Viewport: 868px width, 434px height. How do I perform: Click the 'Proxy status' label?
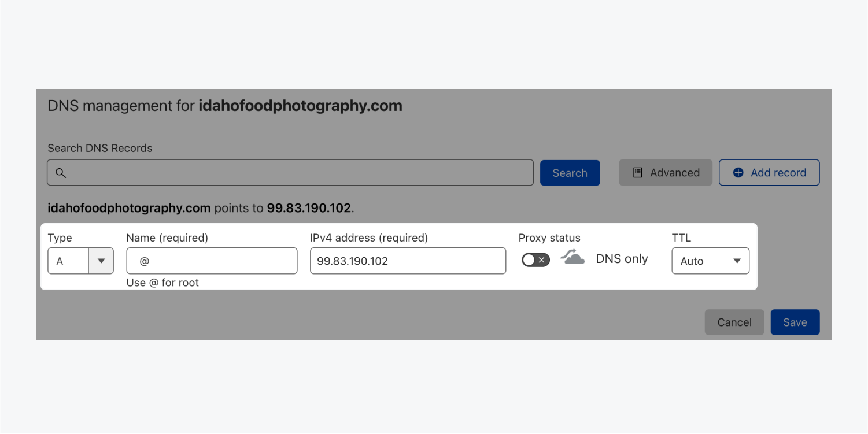549,238
